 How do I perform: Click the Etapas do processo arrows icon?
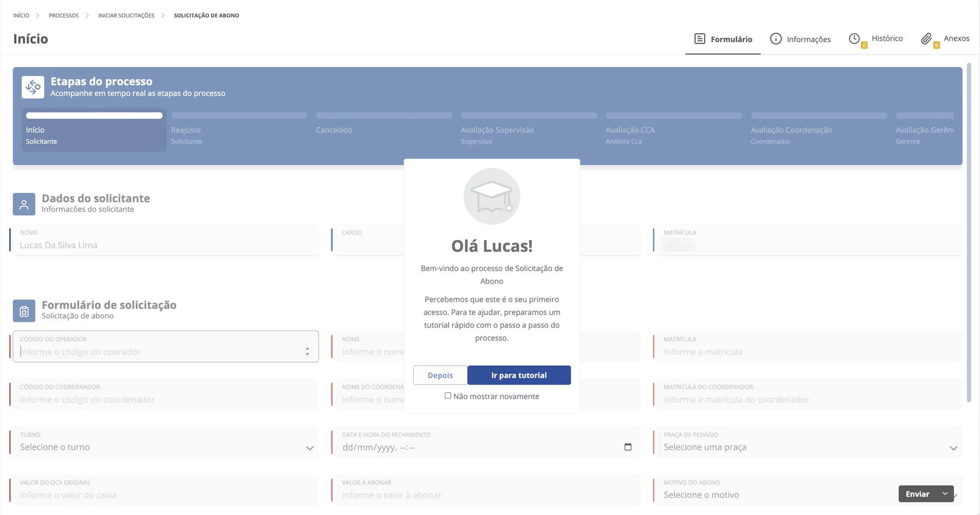(x=33, y=87)
